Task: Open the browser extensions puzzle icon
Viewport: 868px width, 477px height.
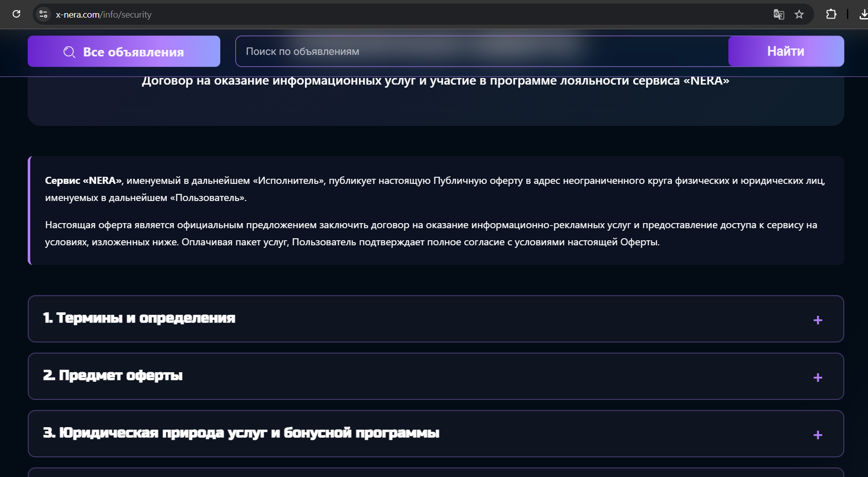Action: [831, 14]
